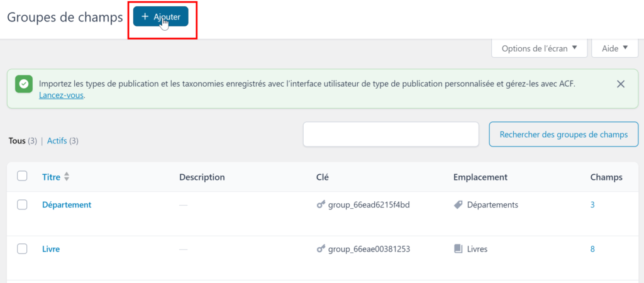Open the Département field group title

click(x=67, y=204)
